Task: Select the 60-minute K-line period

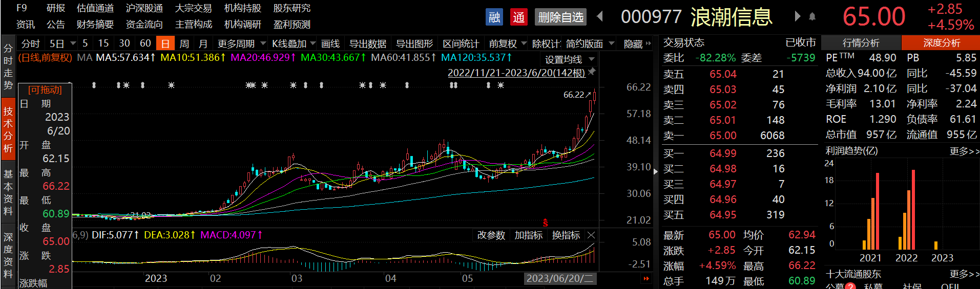Action: [145, 43]
